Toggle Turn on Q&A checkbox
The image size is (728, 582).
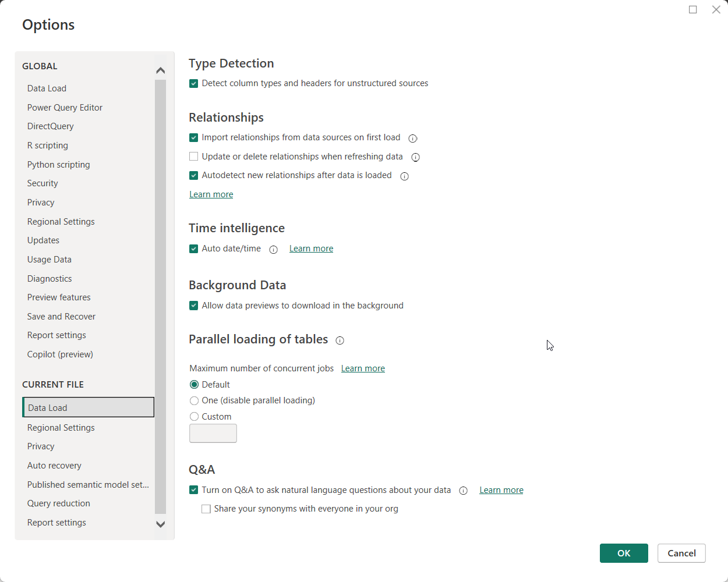(194, 490)
